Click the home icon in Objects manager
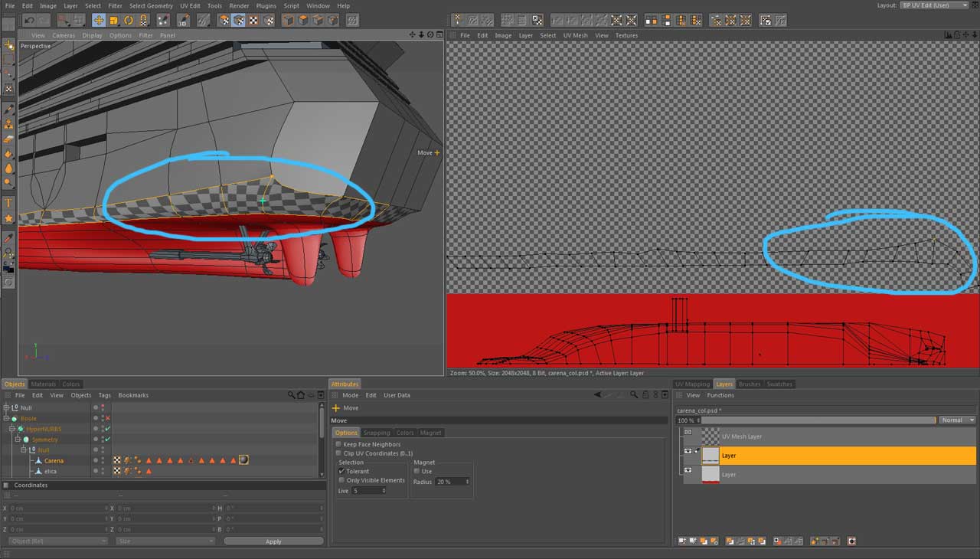This screenshot has width=980, height=559. [300, 395]
